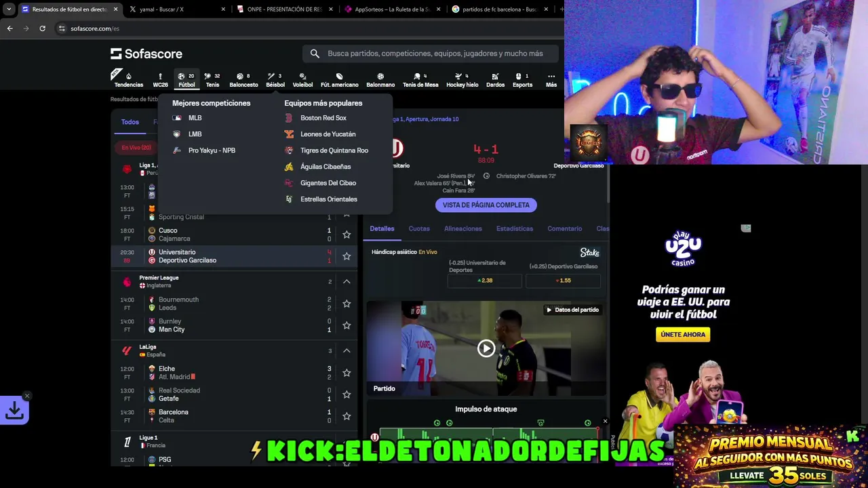Open the Tendencias section
The image size is (868, 488).
128,80
